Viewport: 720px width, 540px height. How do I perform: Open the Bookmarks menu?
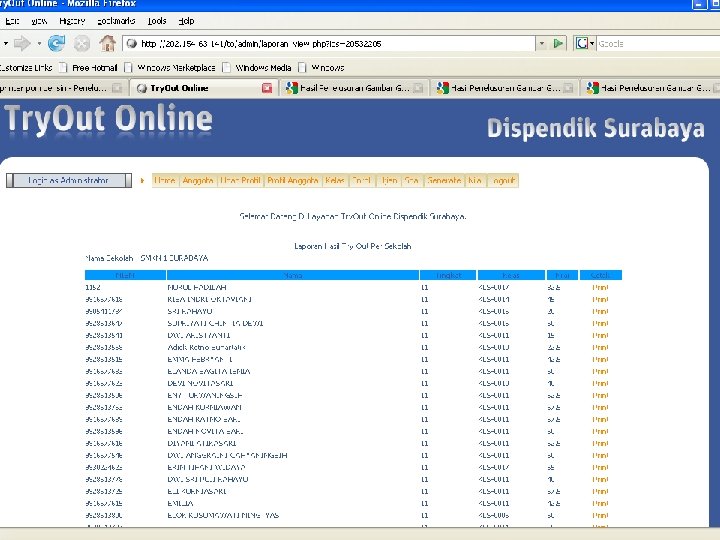tap(116, 21)
